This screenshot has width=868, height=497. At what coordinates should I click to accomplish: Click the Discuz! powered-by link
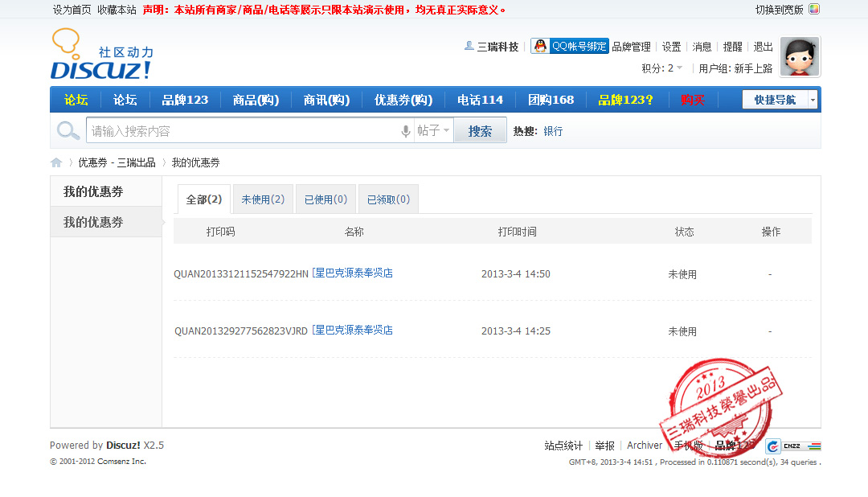point(124,445)
